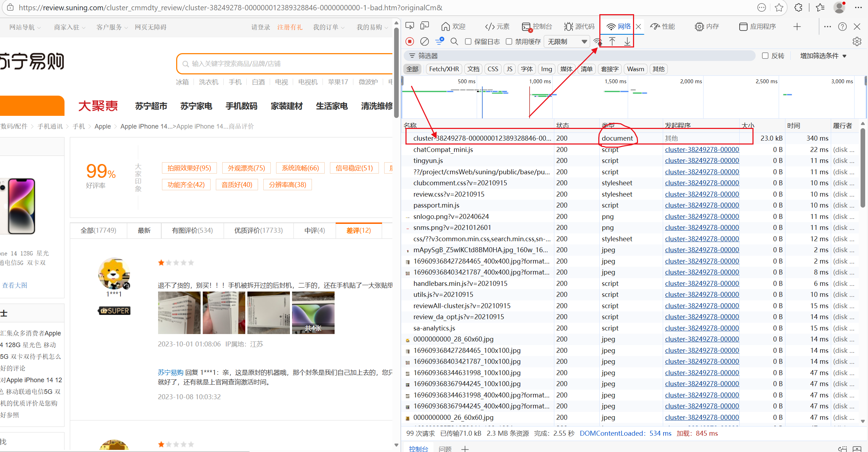This screenshot has height=452, width=868.
Task: Add a new DevTools tool tab
Action: point(797,27)
